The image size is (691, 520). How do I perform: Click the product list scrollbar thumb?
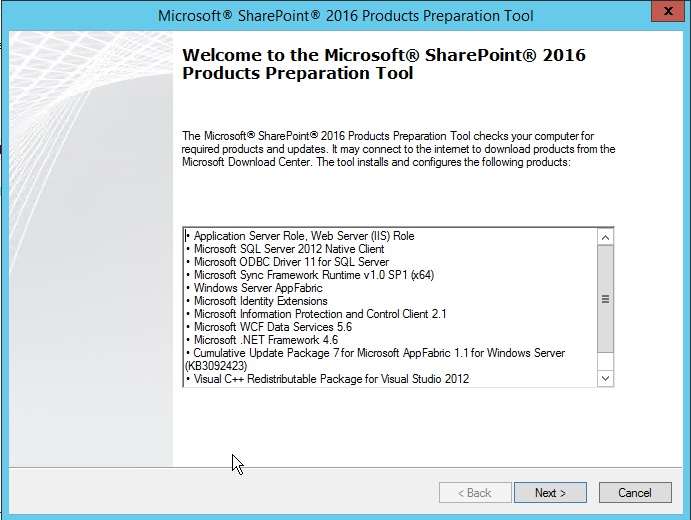[606, 299]
